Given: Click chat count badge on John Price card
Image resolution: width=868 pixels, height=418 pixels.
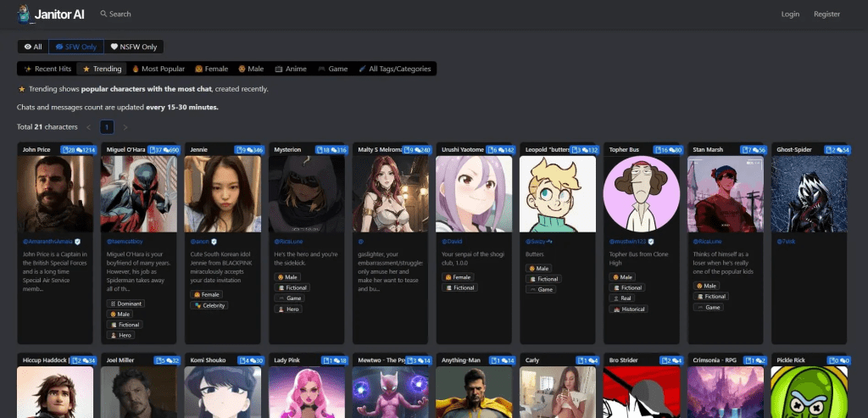Looking at the screenshot, I should click(81, 150).
